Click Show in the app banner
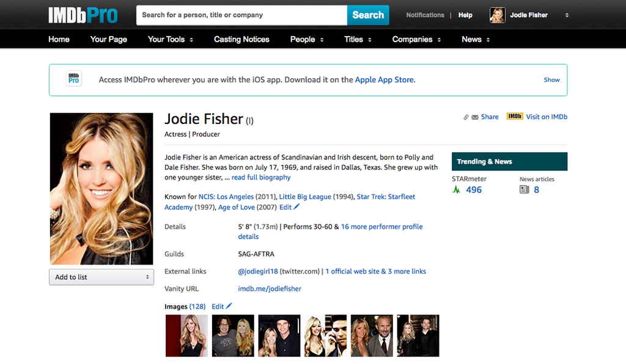Viewport: 626px width, 364px height. (x=551, y=80)
